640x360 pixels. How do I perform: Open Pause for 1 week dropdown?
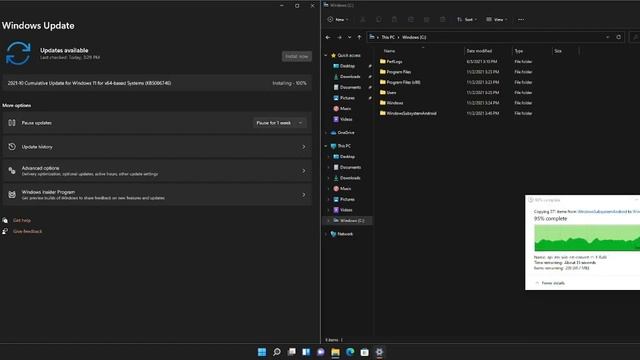(x=279, y=123)
